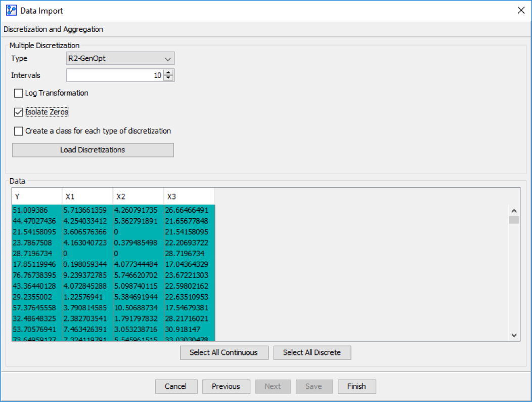Viewport: 532px width, 402px height.
Task: Click the Load Discretizations button
Action: point(93,150)
